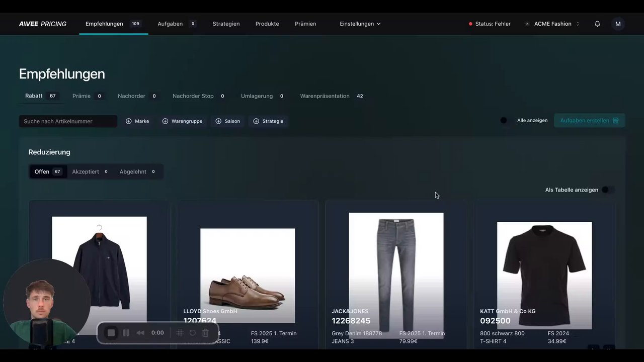Open the navy zip cardigan product image
Screen dimensions: 644x362
coord(99,276)
